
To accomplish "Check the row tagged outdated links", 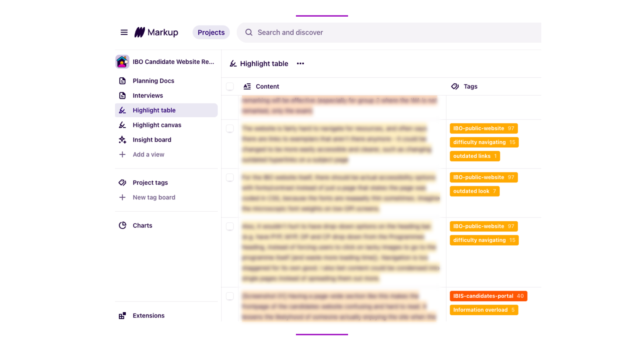I will click(230, 129).
